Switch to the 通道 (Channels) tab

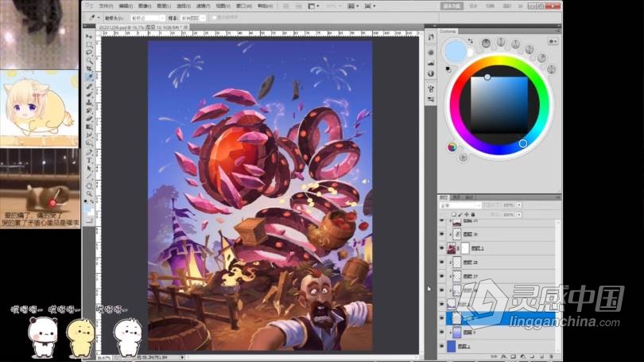456,197
